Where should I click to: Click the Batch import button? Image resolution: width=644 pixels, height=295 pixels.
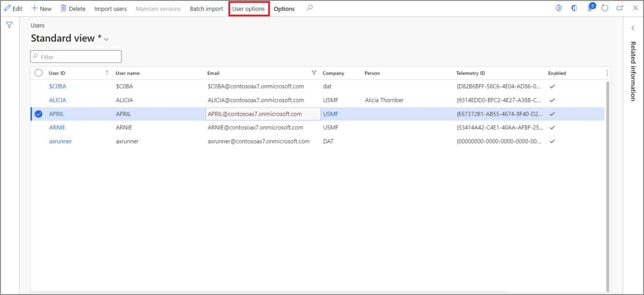[206, 8]
